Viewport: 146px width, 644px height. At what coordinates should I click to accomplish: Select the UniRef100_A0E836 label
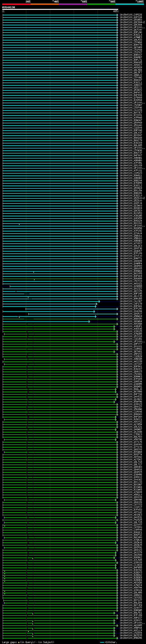click(131, 329)
